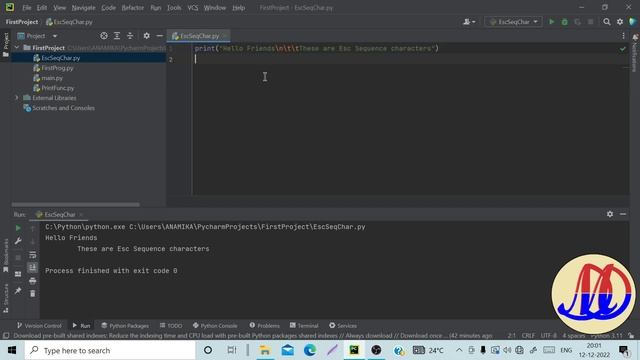Click Windows taskbar search box
The width and height of the screenshot is (640, 360).
[x=110, y=350]
